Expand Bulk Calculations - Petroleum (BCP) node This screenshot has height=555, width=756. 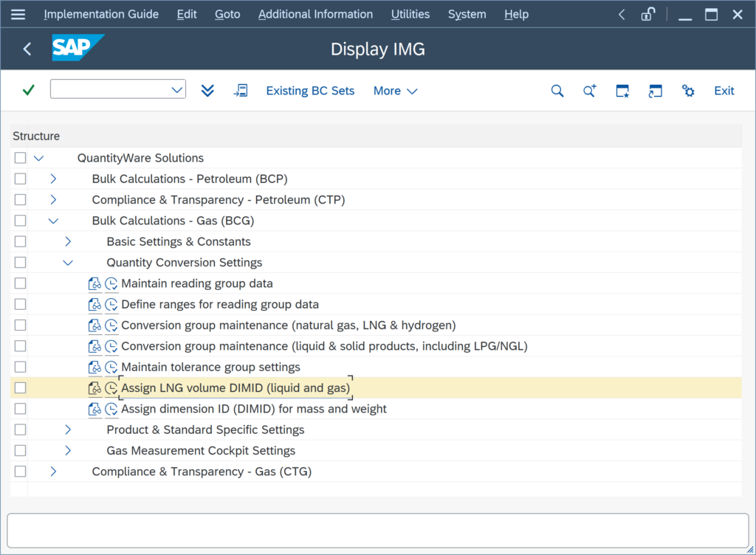point(53,179)
